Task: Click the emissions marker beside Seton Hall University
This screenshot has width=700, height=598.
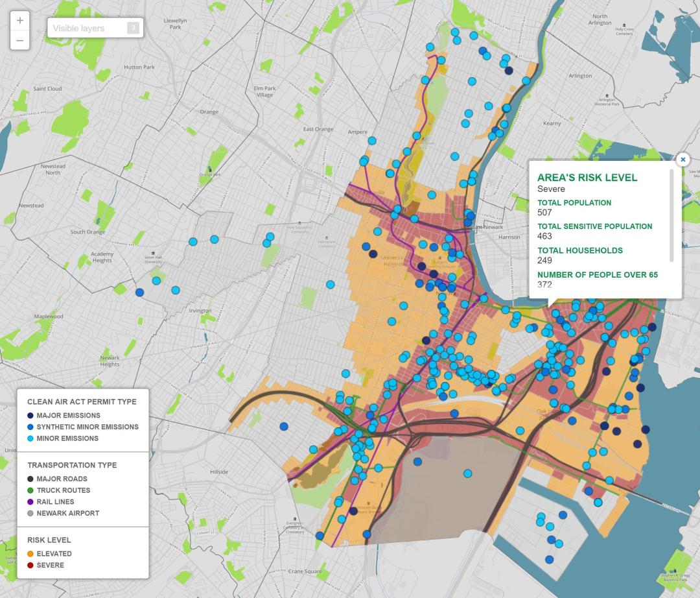Action: coord(156,281)
